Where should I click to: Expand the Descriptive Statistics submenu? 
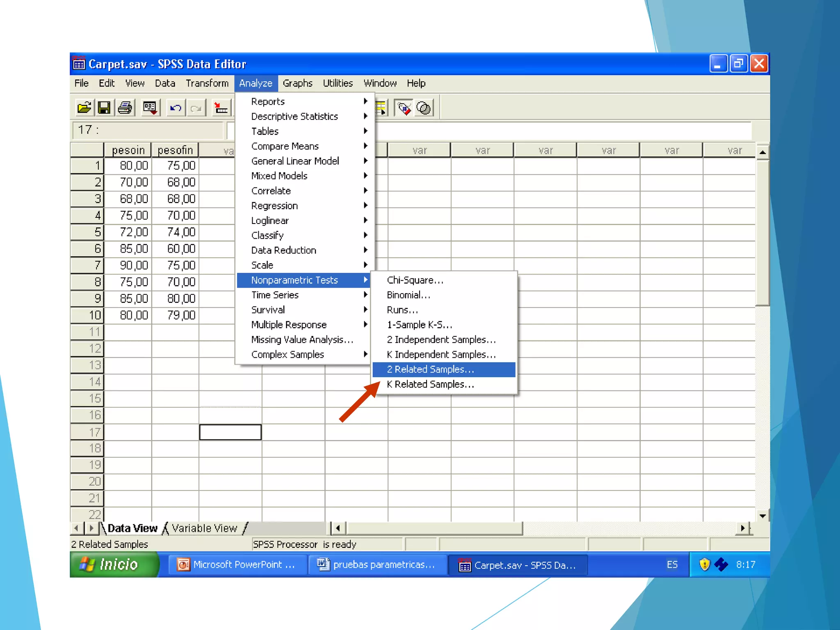(x=294, y=116)
